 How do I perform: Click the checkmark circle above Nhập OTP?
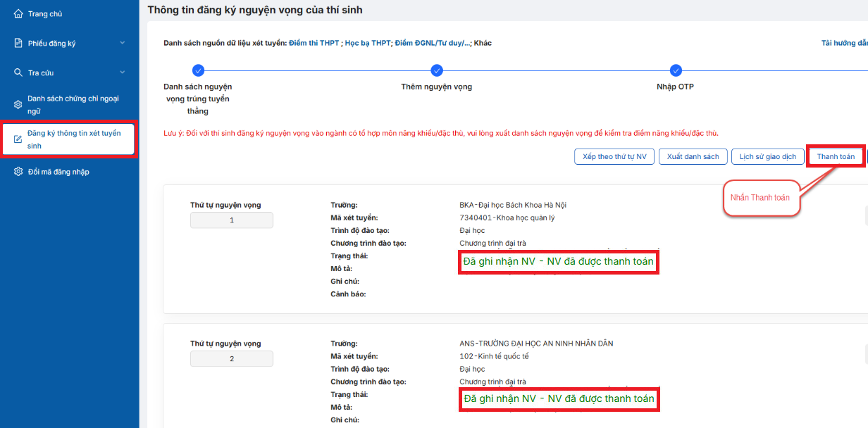[676, 70]
